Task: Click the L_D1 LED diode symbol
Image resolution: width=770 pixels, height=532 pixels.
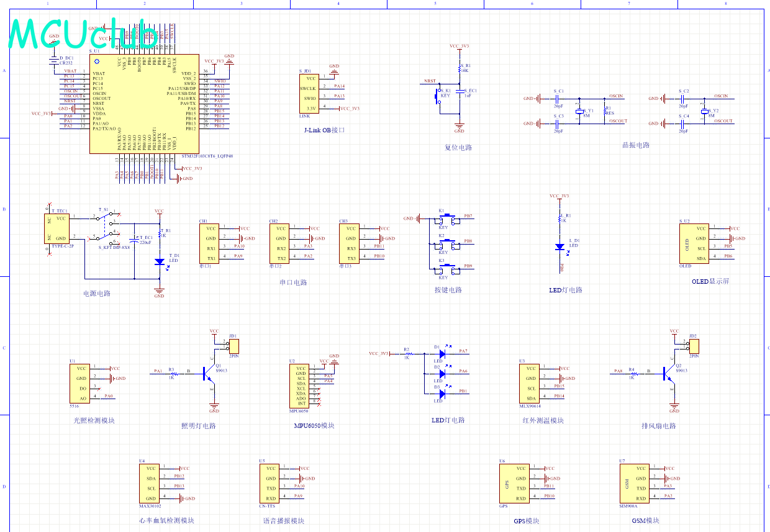Action: [x=559, y=246]
